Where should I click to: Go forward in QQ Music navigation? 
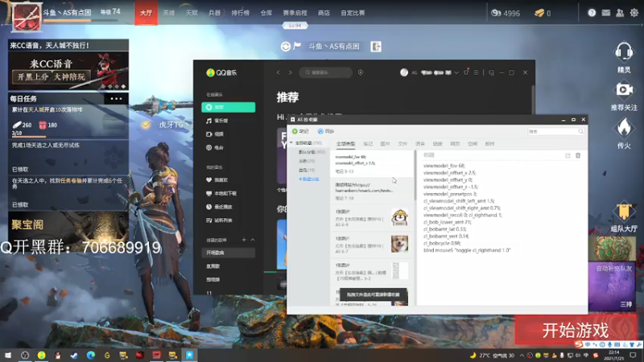pyautogui.click(x=290, y=72)
